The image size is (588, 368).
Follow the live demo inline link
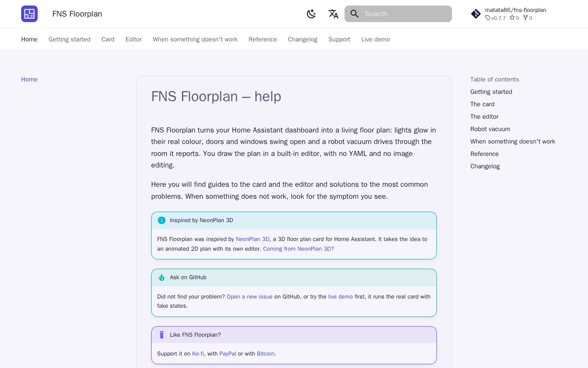pos(340,297)
